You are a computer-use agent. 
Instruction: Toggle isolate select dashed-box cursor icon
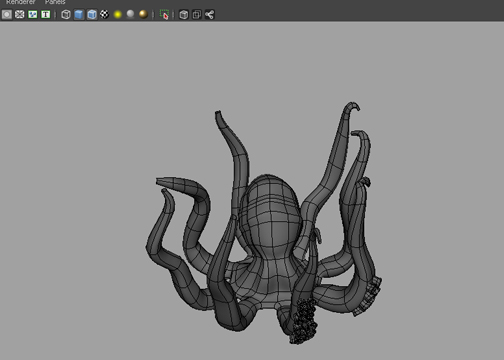tap(164, 14)
